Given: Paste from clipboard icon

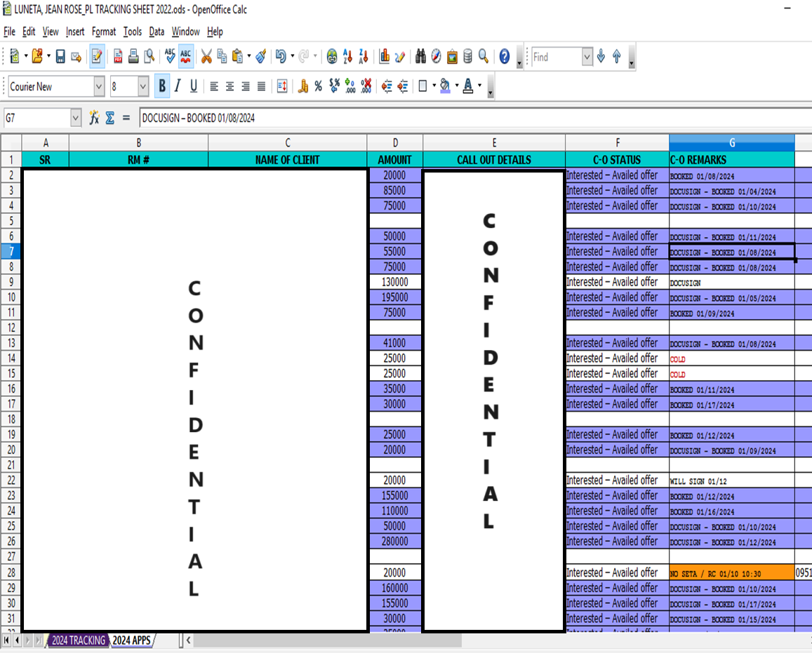Looking at the screenshot, I should click(x=238, y=56).
